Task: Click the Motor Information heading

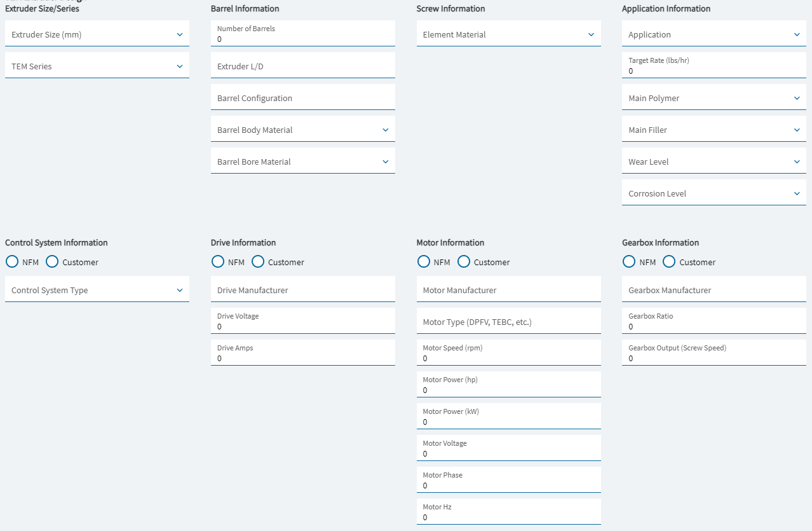Action: [450, 242]
